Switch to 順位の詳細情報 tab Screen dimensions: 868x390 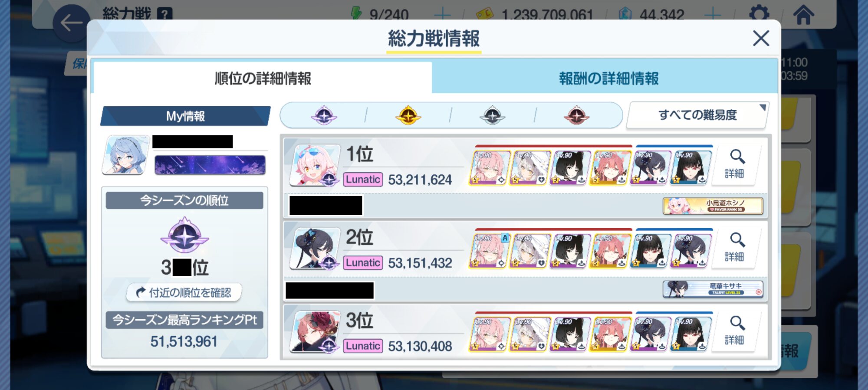click(x=263, y=79)
